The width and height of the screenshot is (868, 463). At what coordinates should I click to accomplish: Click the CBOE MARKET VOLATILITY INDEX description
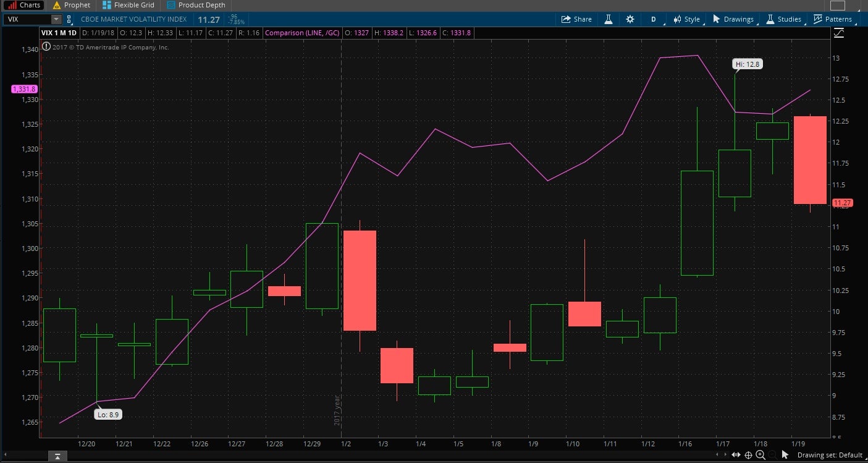tap(133, 19)
